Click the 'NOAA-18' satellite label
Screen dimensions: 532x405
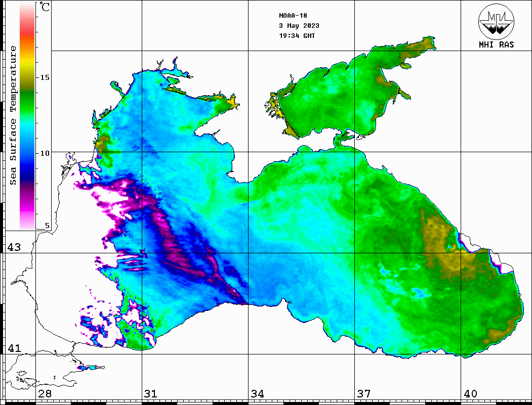[x=293, y=16]
